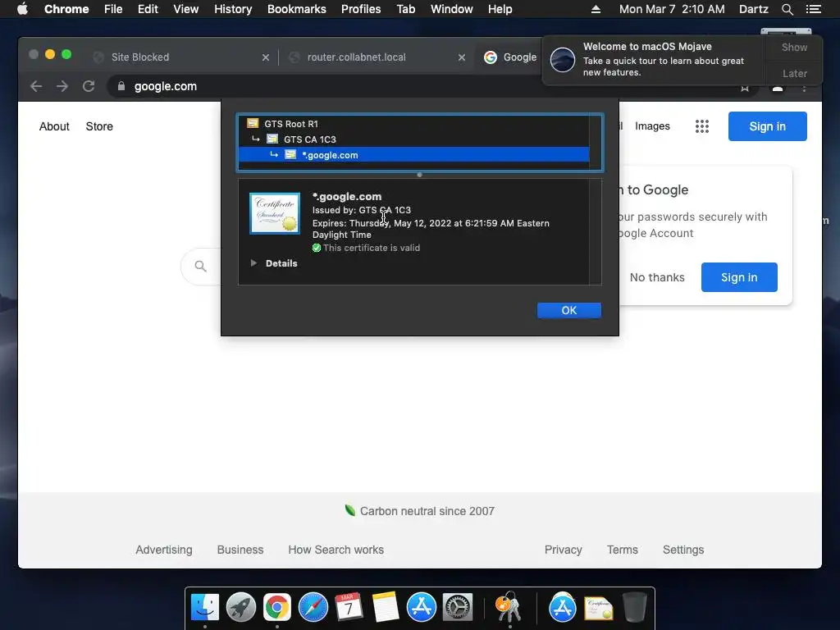Open How Search works link

click(336, 550)
